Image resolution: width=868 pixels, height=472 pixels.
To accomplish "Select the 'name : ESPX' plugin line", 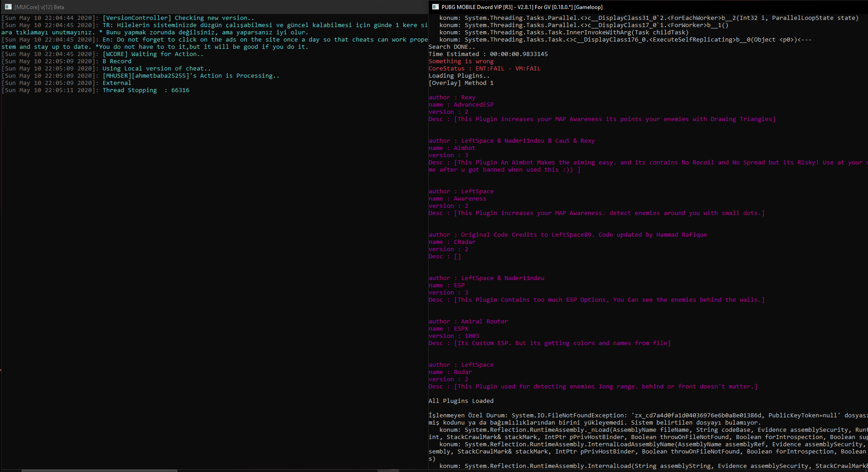I will [448, 329].
